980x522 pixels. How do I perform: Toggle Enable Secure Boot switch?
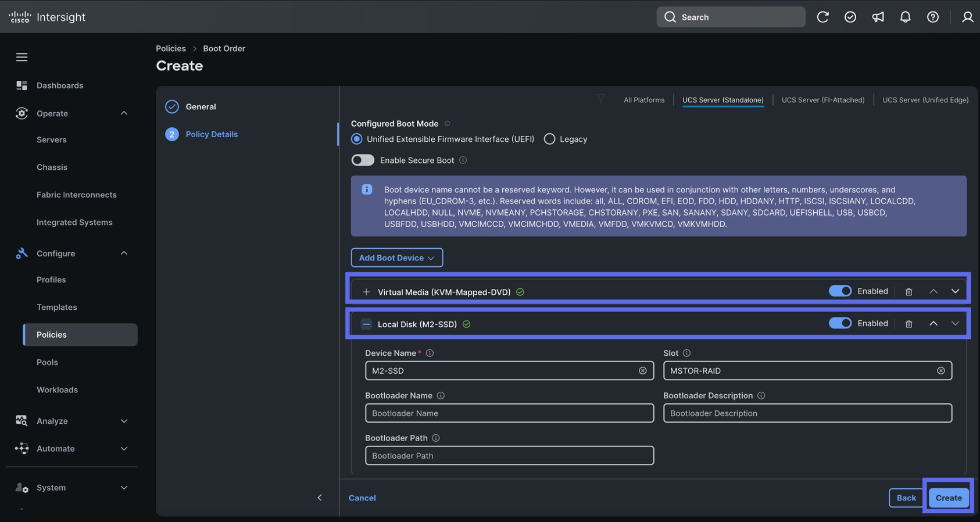point(363,160)
